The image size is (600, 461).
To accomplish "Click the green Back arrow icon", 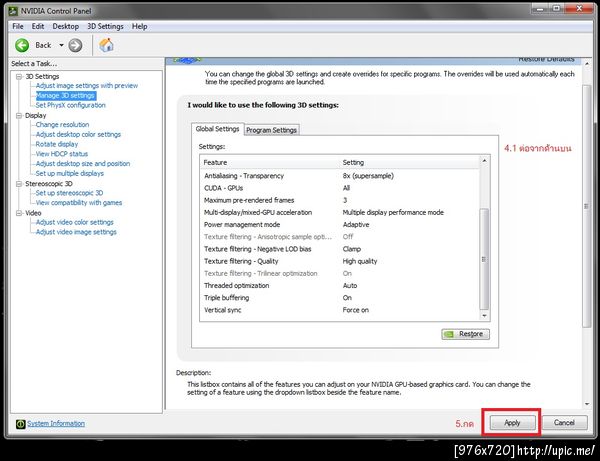I will point(22,45).
